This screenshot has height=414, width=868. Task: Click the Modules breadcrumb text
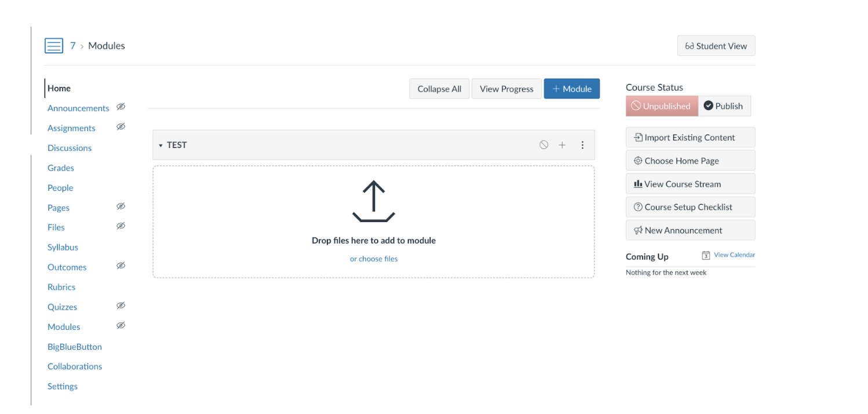click(107, 46)
